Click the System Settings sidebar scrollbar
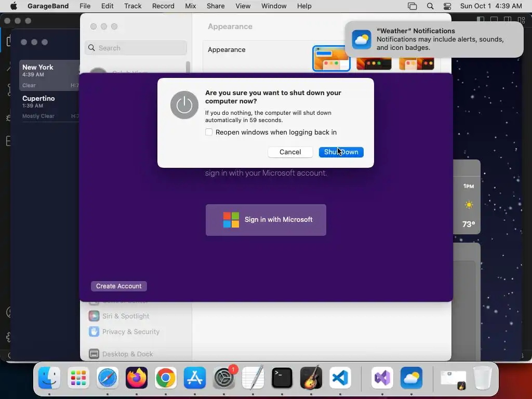This screenshot has height=399, width=532. pyautogui.click(x=188, y=67)
